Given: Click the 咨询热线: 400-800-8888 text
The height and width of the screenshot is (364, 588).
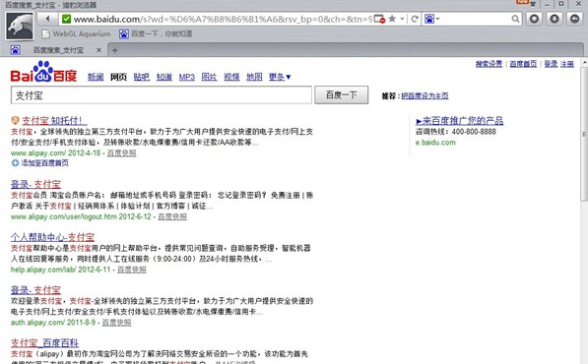Looking at the screenshot, I should (x=456, y=132).
